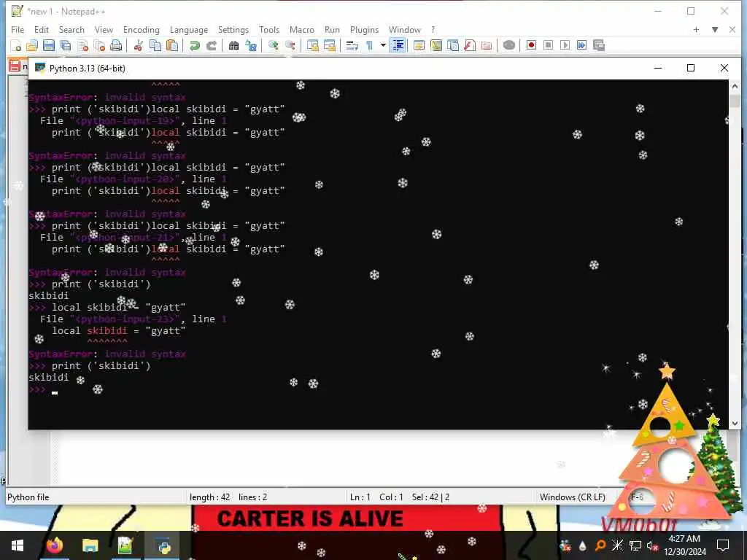Open the Language menu
The height and width of the screenshot is (560, 747).
189,29
